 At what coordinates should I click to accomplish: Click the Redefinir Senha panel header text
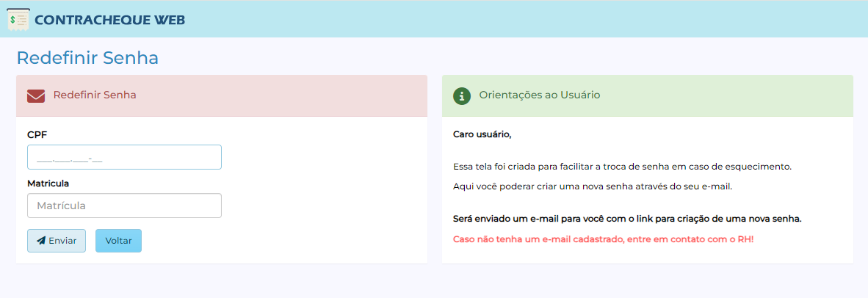pos(95,95)
